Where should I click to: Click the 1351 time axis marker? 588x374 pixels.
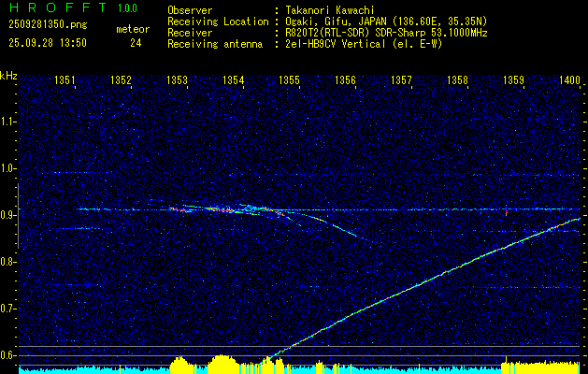click(65, 79)
